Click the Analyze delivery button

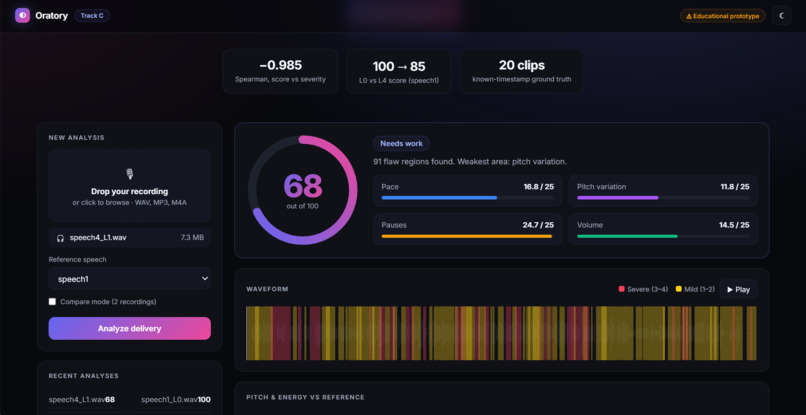coord(130,329)
